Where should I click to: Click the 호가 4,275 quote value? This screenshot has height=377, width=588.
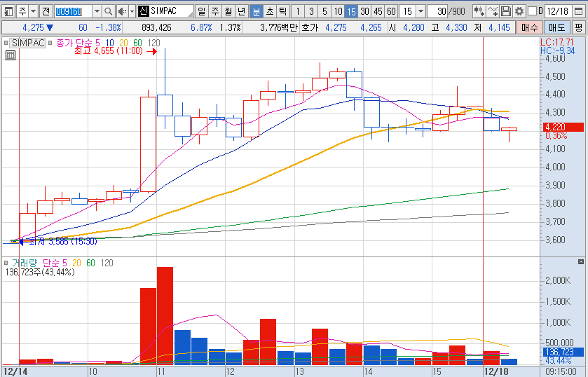click(336, 27)
